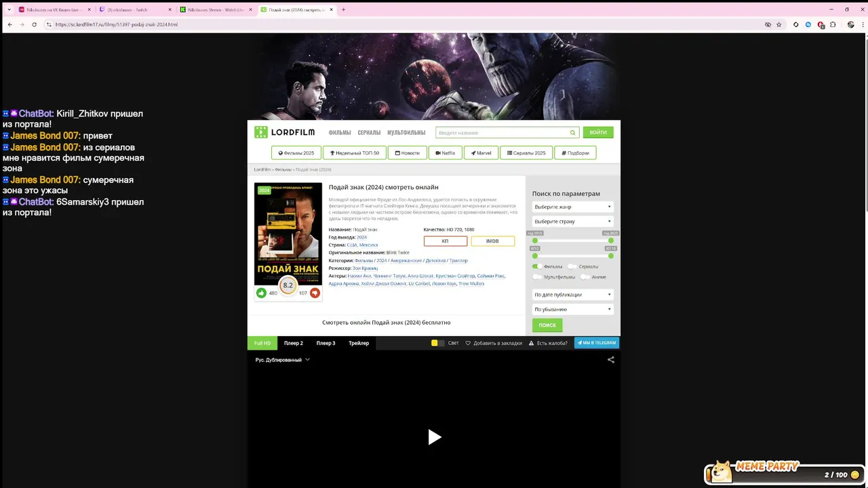
Task: Click Добавить в закладки link
Action: coord(494,343)
